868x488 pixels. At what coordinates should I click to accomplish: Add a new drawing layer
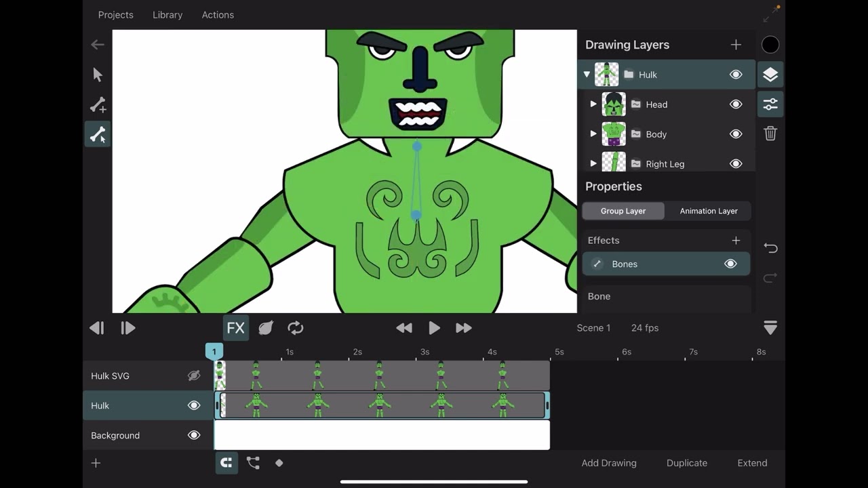[736, 45]
